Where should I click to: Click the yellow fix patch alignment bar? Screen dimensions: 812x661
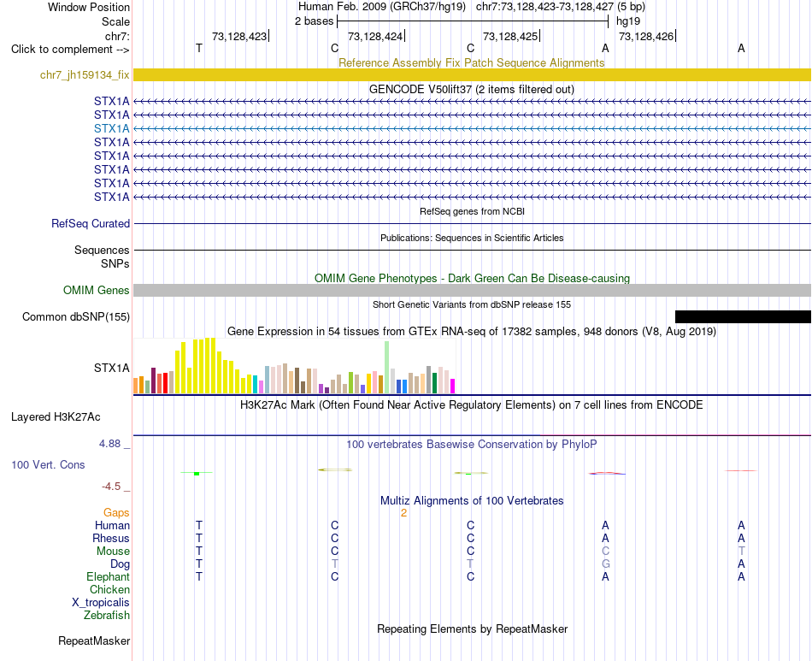click(472, 74)
